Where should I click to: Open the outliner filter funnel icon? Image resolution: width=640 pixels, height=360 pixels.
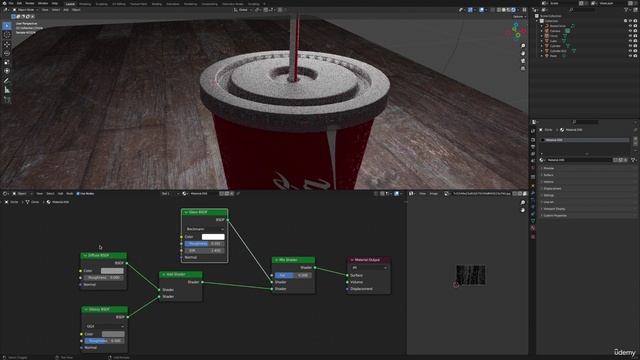click(x=626, y=10)
